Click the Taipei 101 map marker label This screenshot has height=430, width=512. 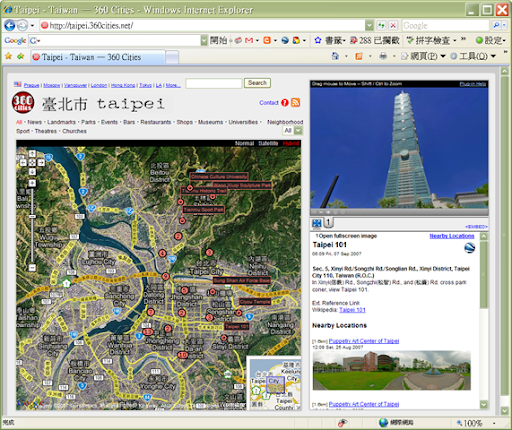(x=237, y=326)
